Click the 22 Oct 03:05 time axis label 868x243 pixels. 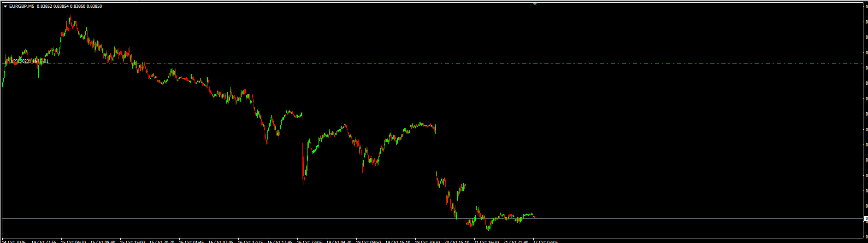point(545,241)
